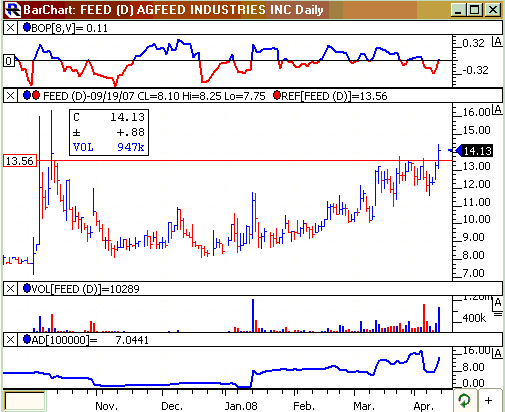The height and width of the screenshot is (412, 505).
Task: Close the BarChart window
Action: 492,10
